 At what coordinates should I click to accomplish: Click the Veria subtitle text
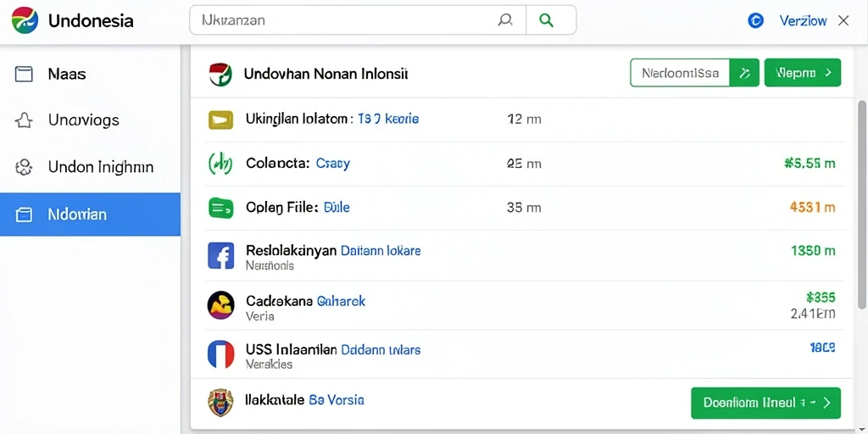(259, 317)
